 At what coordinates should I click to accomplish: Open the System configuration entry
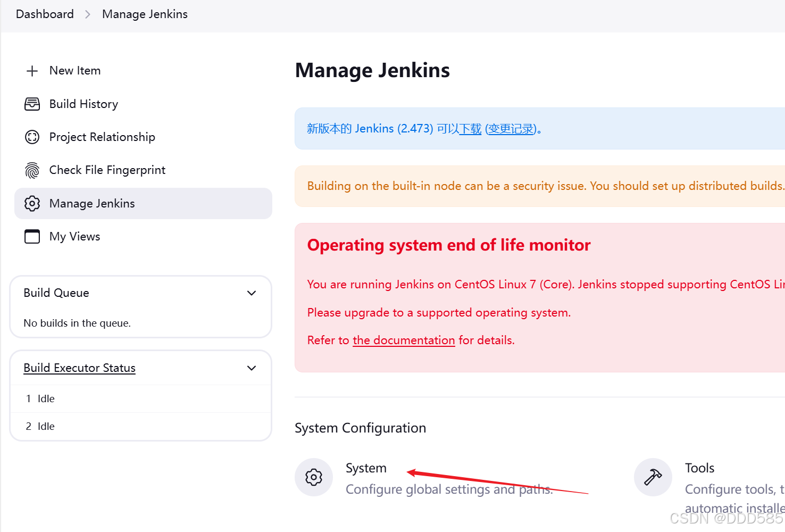[x=366, y=468]
